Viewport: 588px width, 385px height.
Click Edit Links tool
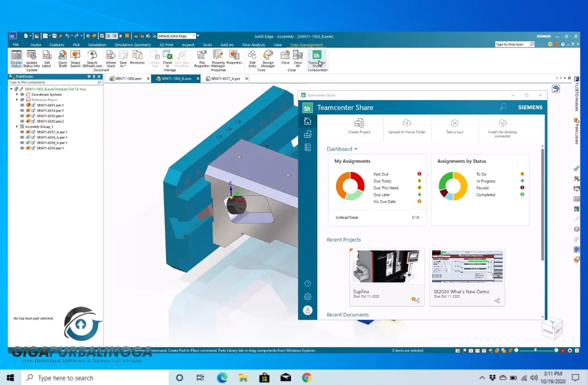[252, 59]
